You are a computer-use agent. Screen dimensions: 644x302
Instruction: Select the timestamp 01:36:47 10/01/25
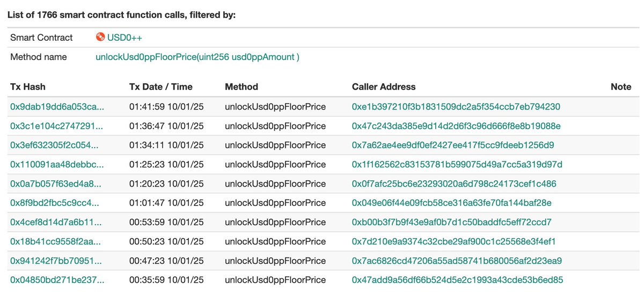166,126
